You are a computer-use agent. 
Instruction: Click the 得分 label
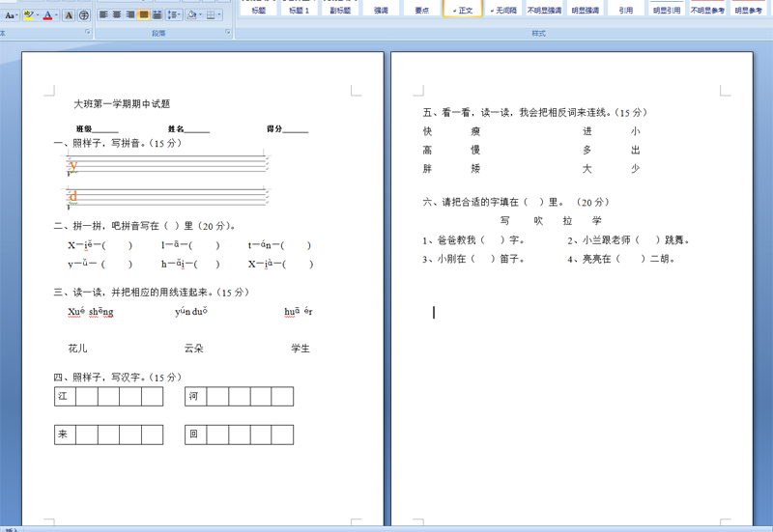(x=274, y=129)
